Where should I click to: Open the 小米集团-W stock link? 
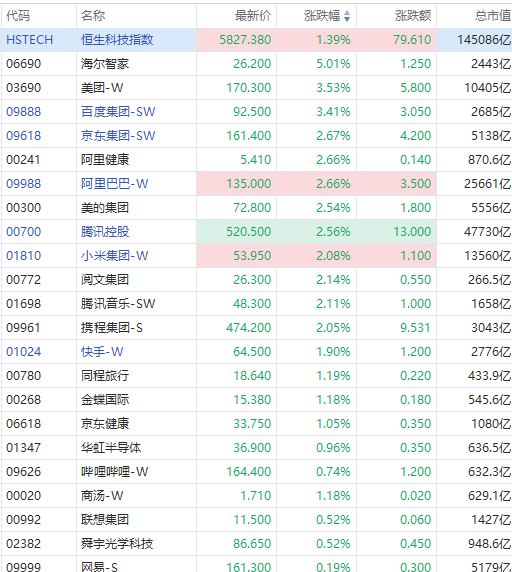pyautogui.click(x=115, y=256)
